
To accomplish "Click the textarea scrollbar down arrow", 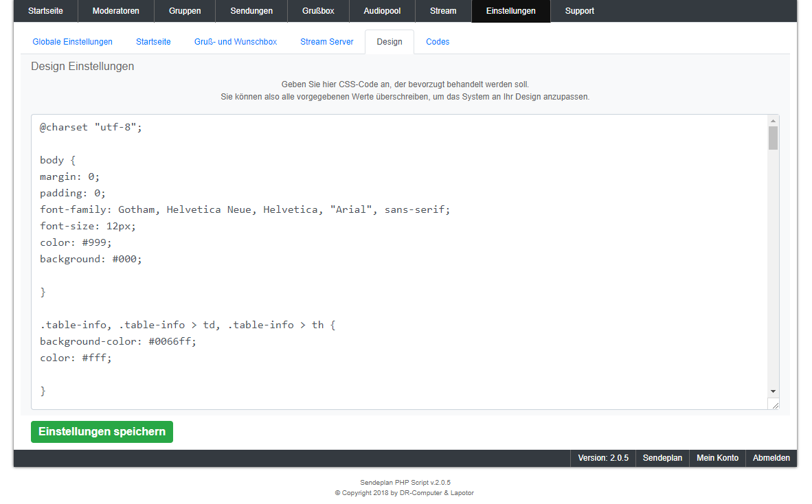I will (774, 390).
